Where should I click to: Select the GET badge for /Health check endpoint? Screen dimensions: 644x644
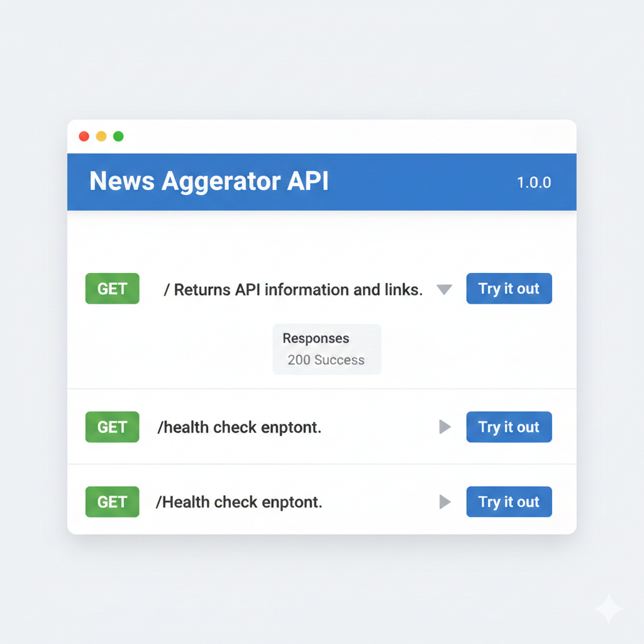(112, 502)
